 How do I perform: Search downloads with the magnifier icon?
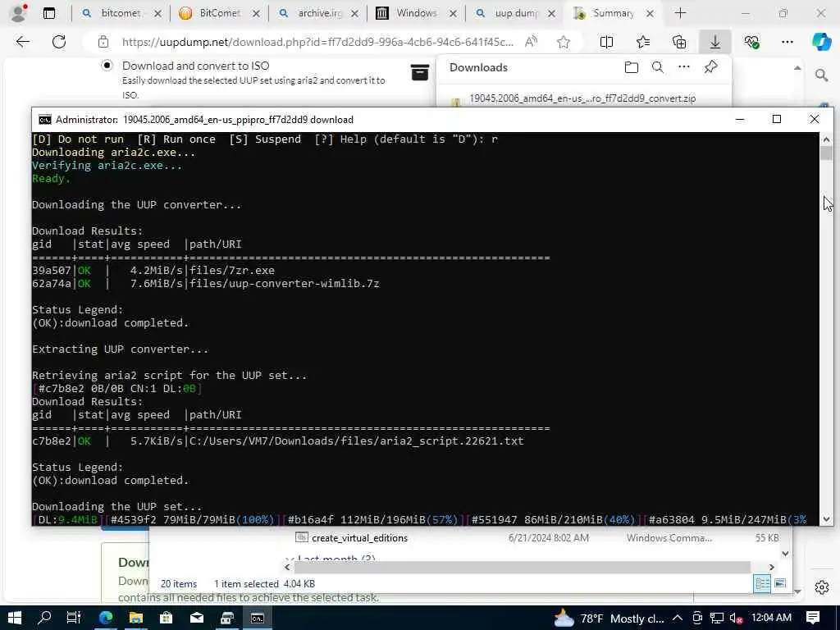coord(658,67)
